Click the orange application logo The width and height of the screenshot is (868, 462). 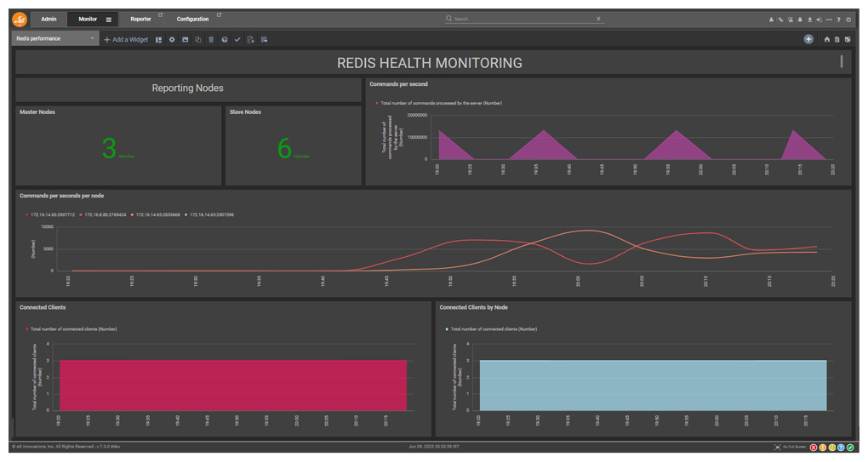click(x=20, y=20)
